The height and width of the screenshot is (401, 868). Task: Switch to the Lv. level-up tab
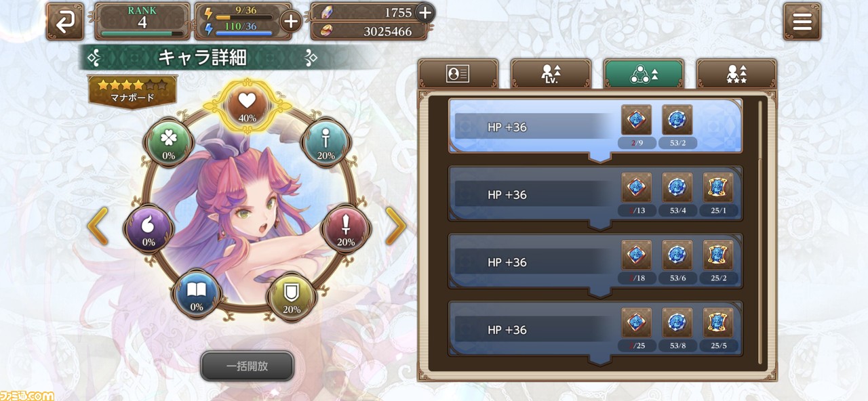pyautogui.click(x=551, y=75)
